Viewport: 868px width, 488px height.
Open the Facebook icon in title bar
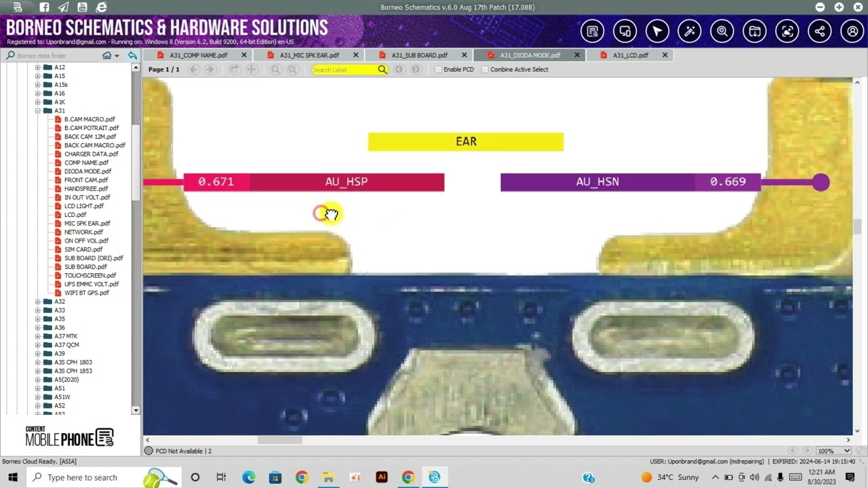(x=44, y=7)
